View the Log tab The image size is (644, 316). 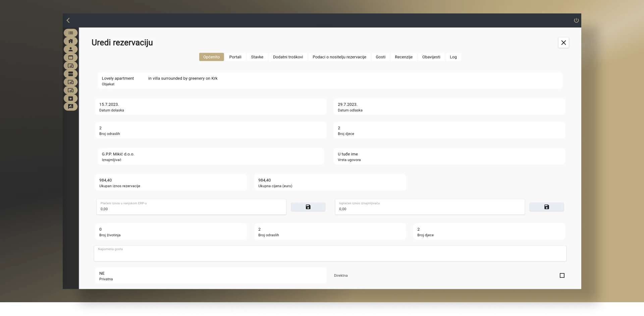click(453, 57)
